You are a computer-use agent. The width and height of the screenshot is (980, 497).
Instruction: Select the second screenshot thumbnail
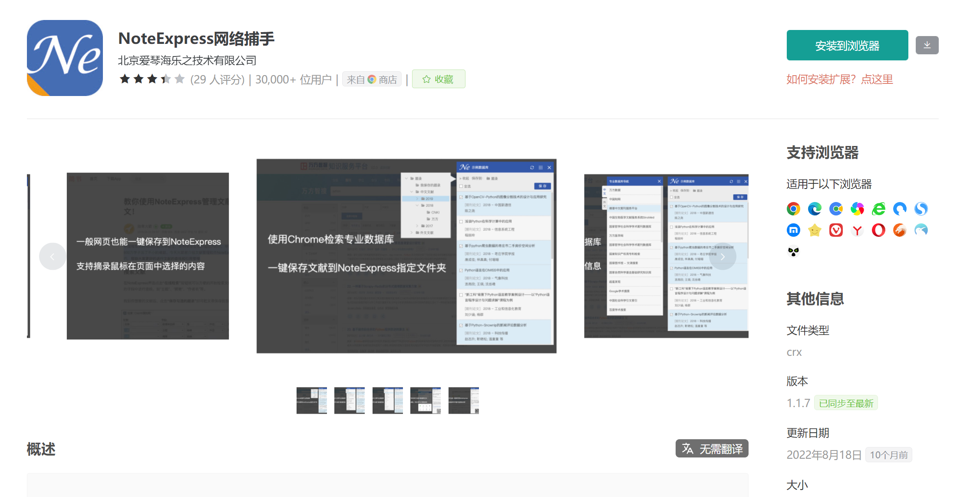pyautogui.click(x=350, y=401)
